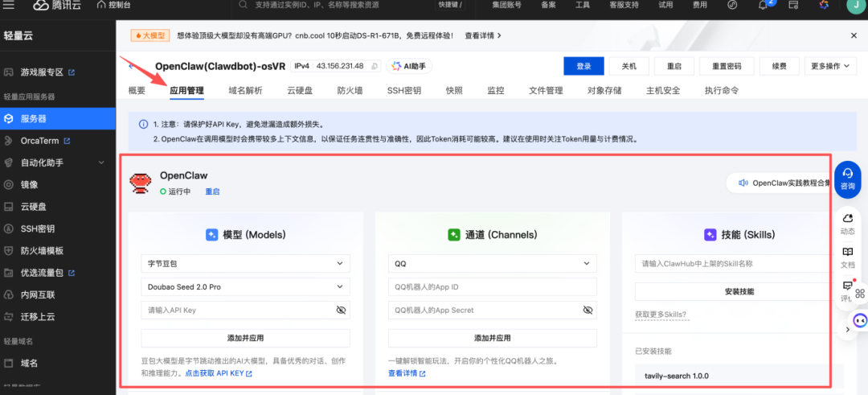The image size is (868, 395).
Task: Click 添加并应用 under Models
Action: 246,338
